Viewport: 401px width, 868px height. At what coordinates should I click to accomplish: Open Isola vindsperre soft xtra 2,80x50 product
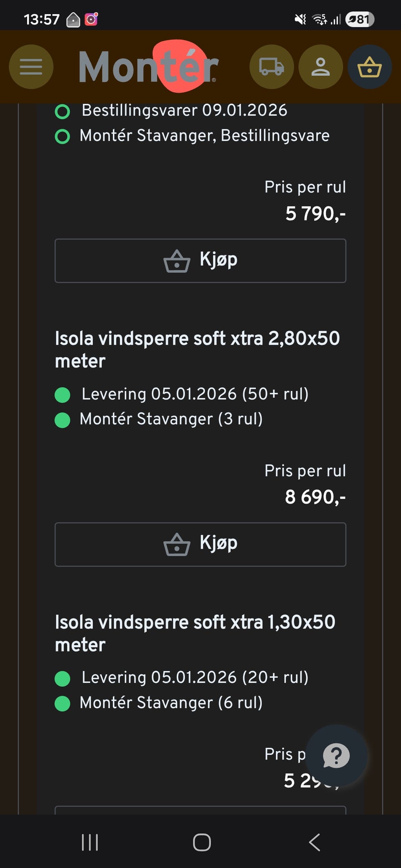click(197, 349)
